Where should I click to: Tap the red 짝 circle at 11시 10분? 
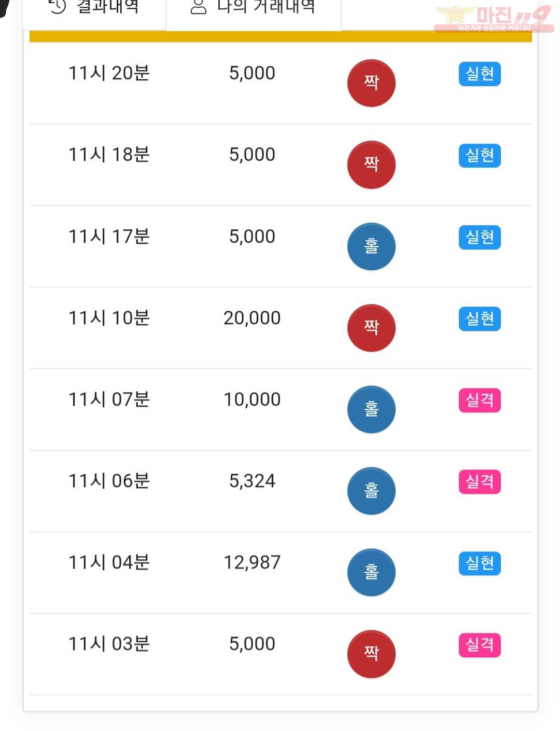point(371,328)
